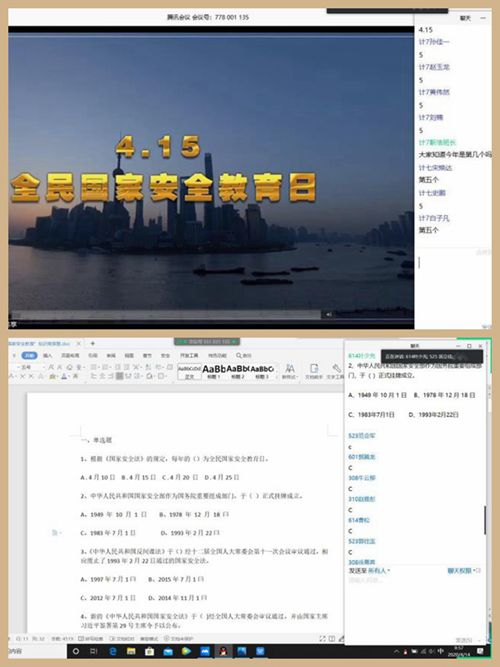This screenshot has height=667, width=500.
Task: Click the fullscreen view icon in WPS status bar
Action: click(323, 638)
